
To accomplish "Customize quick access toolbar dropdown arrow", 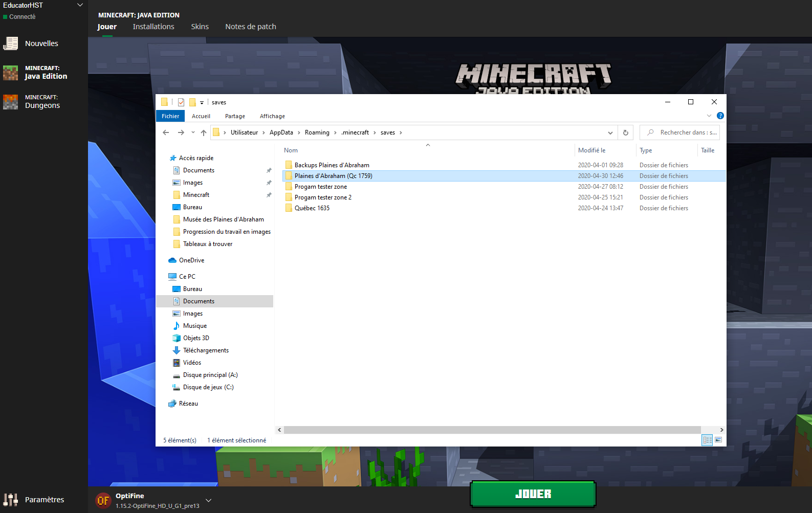I will click(x=202, y=102).
